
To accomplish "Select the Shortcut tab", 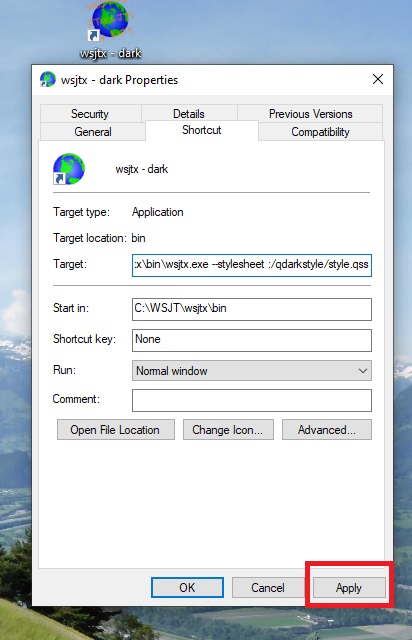I will [x=202, y=130].
